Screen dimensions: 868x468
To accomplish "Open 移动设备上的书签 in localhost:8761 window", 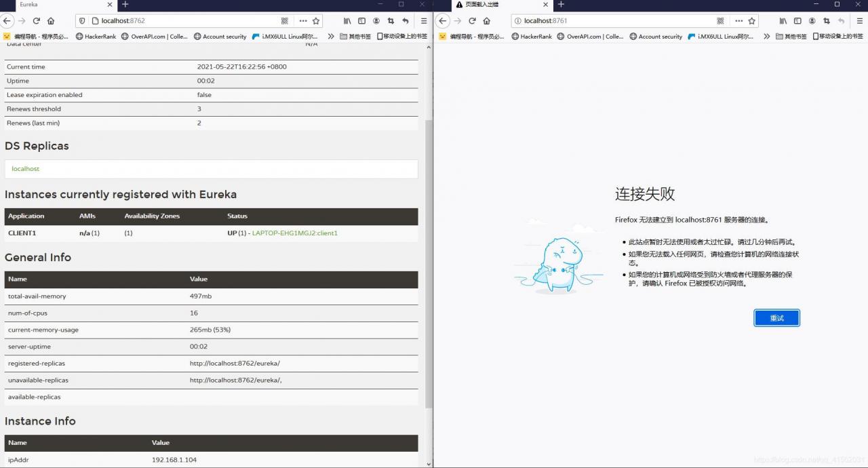I will tap(838, 37).
